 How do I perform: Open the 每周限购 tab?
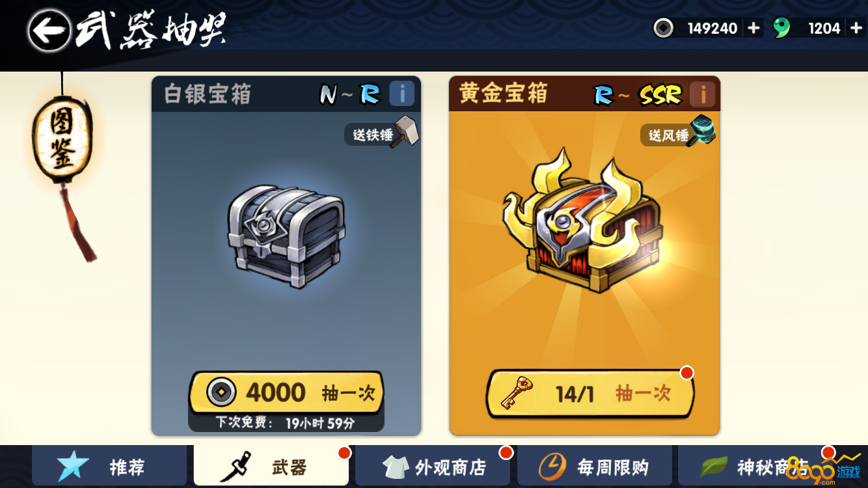pyautogui.click(x=595, y=467)
